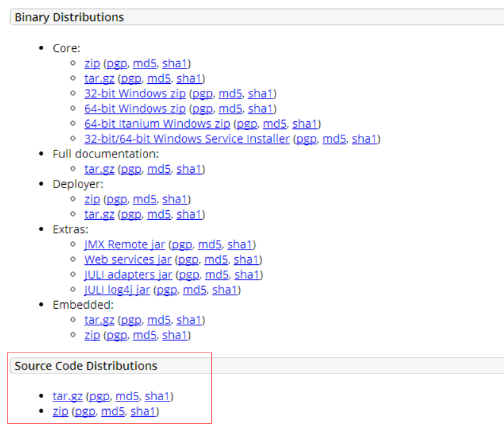Open sha1 checksum for Embedded zip

(x=175, y=335)
